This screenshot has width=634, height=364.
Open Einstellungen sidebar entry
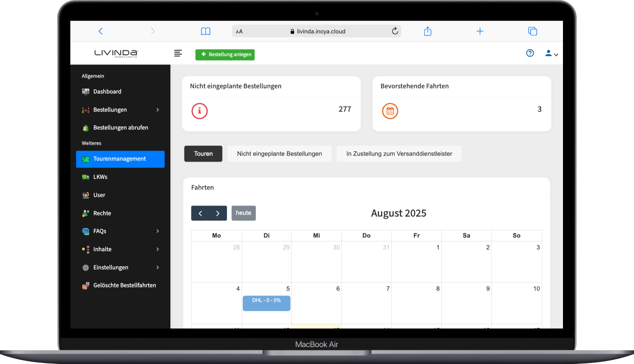point(120,267)
